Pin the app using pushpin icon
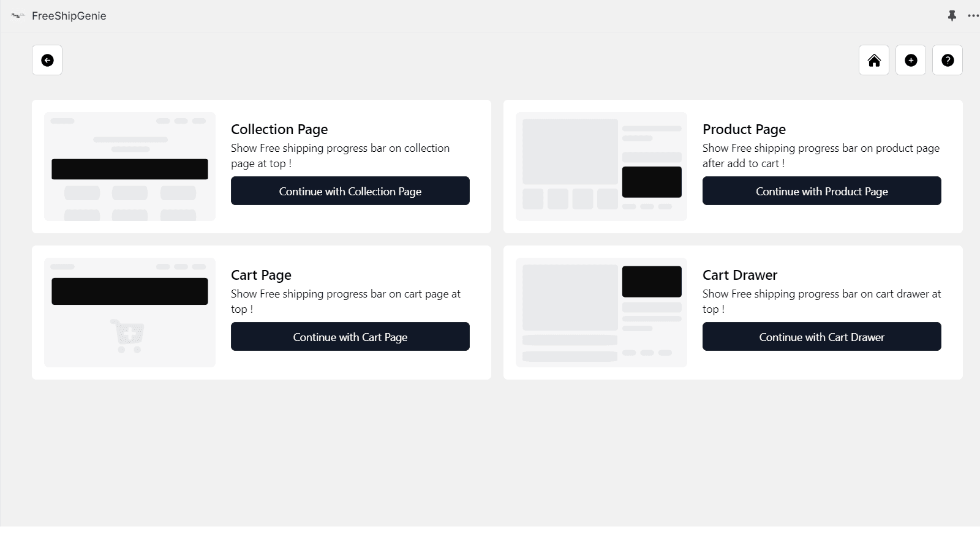This screenshot has height=551, width=980. tap(952, 16)
